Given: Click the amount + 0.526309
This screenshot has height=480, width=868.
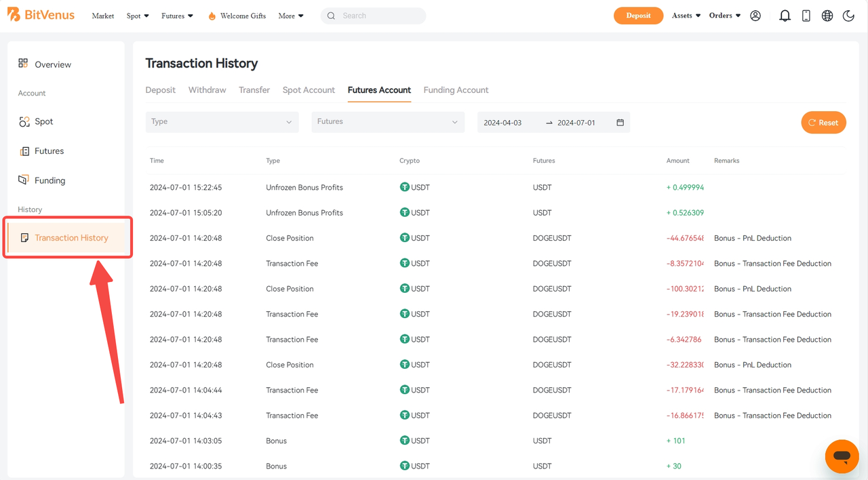Looking at the screenshot, I should coord(685,212).
